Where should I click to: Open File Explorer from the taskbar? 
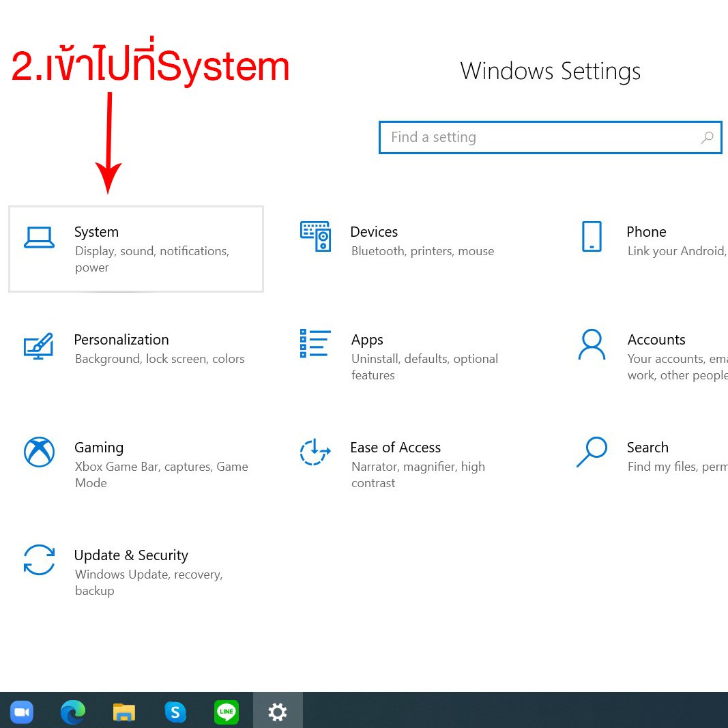click(124, 712)
